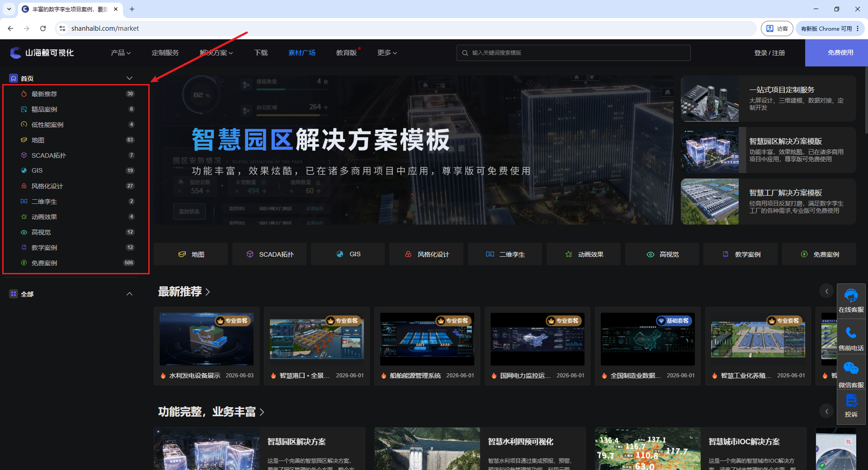The width and height of the screenshot is (868, 470).
Task: Open the 智慧工厂解决方案模板 card
Action: (x=769, y=202)
